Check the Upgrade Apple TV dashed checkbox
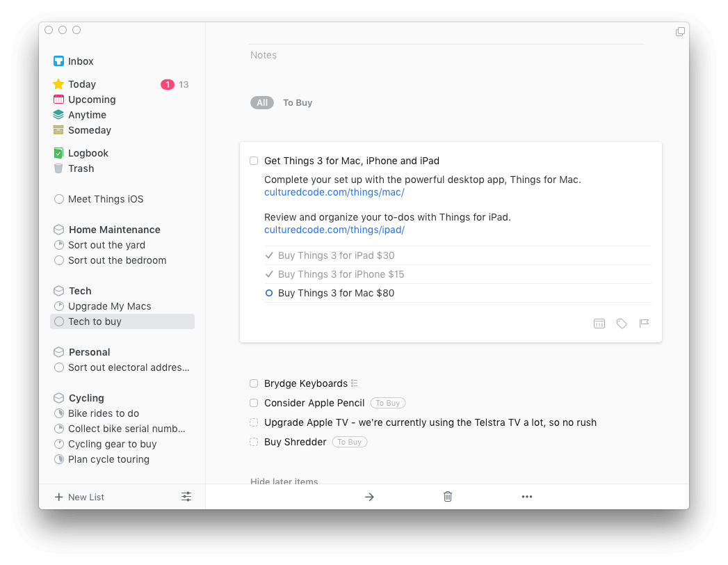This screenshot has height=565, width=728. click(x=254, y=422)
